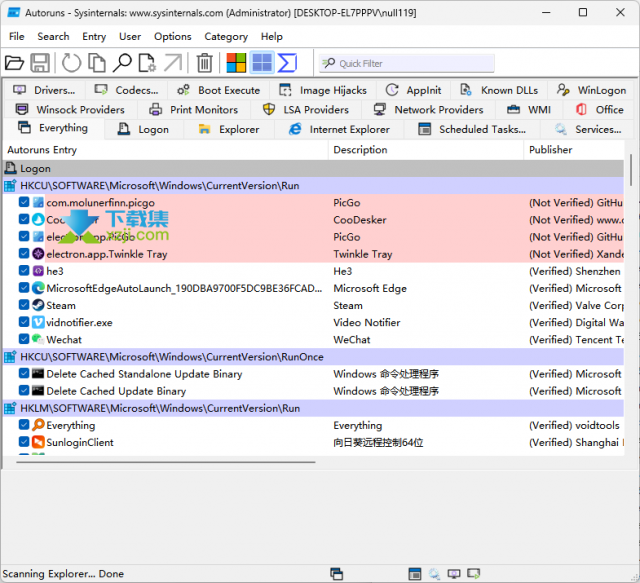Switch to the Image Hijacks tab
Viewport: 640px width, 583px height.
point(323,90)
